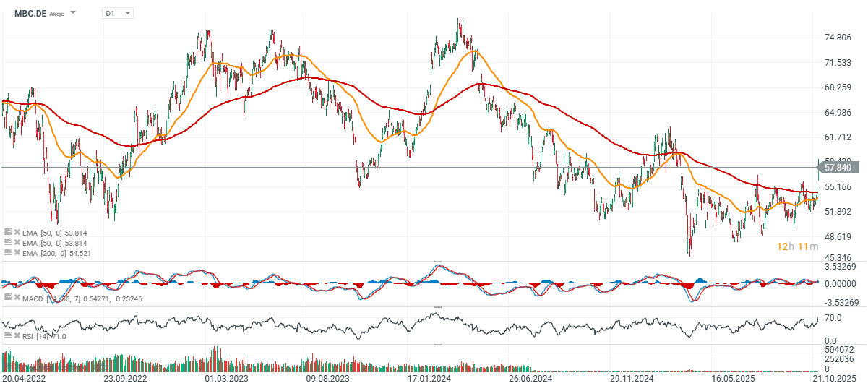This screenshot has width=868, height=391.
Task: Remove the EMA 200 indicator
Action: (x=17, y=253)
